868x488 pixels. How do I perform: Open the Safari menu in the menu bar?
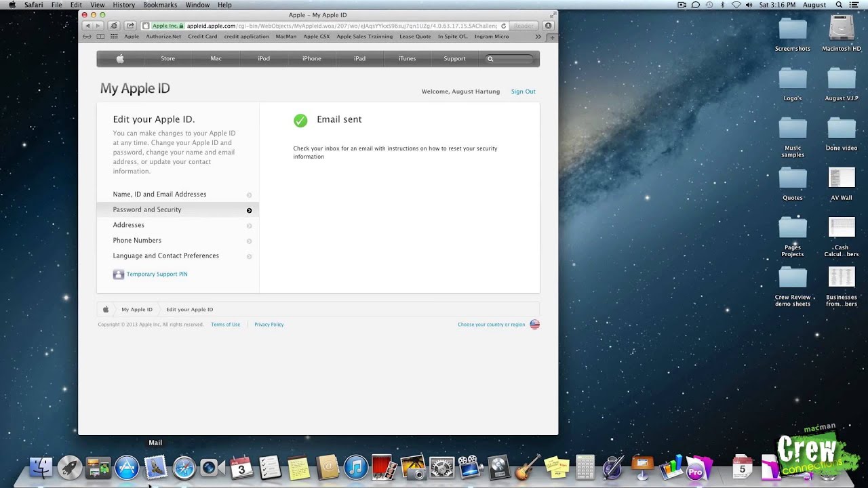[x=34, y=5]
